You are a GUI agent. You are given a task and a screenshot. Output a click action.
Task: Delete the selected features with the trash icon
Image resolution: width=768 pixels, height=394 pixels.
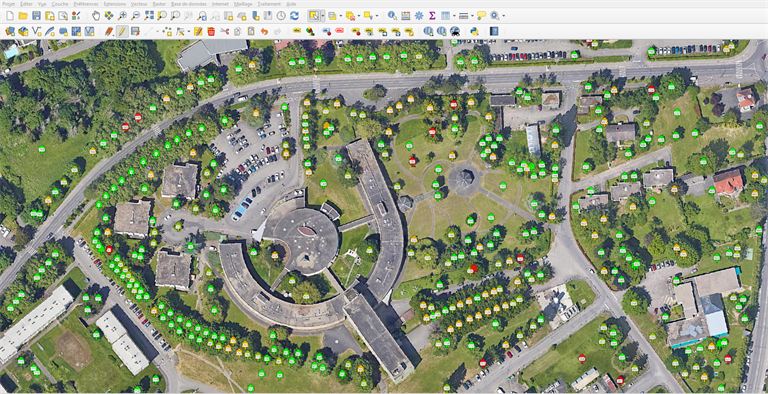(211, 31)
